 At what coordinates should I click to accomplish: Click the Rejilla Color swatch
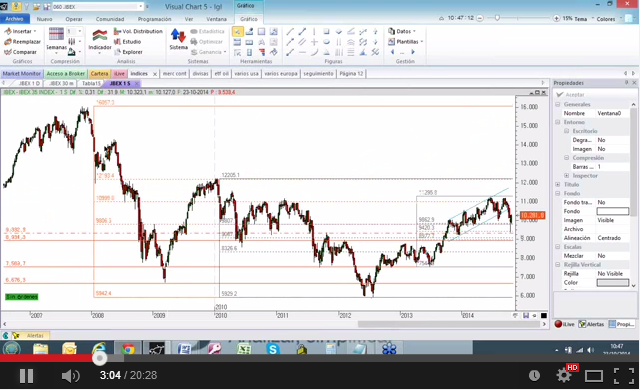pos(613,283)
